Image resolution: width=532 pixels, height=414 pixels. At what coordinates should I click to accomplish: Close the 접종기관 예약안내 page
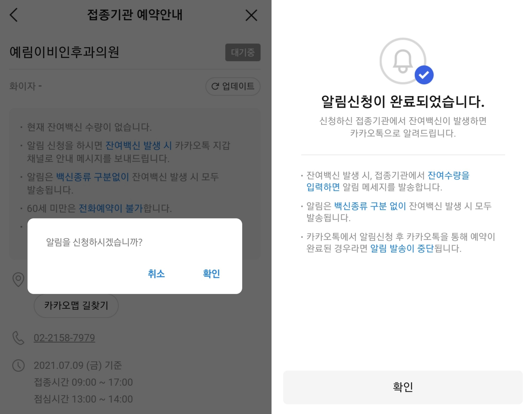(251, 15)
